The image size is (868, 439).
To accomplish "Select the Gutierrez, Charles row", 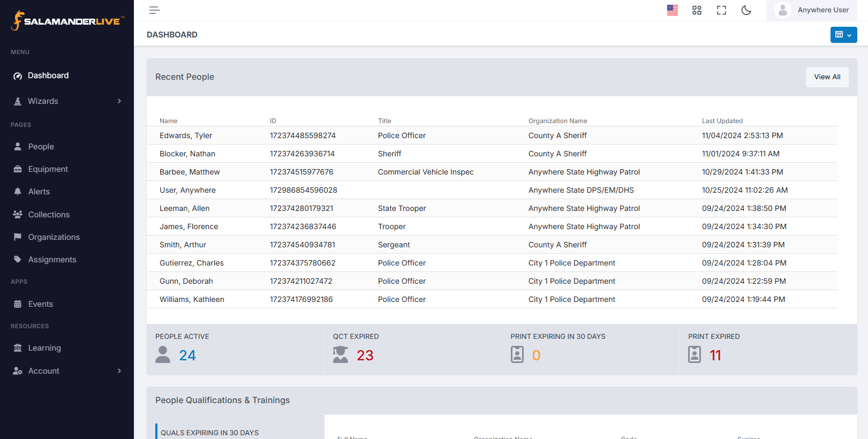I will (492, 263).
